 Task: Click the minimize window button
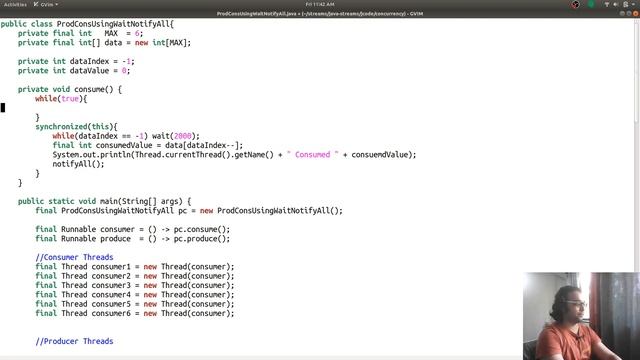click(622, 13)
